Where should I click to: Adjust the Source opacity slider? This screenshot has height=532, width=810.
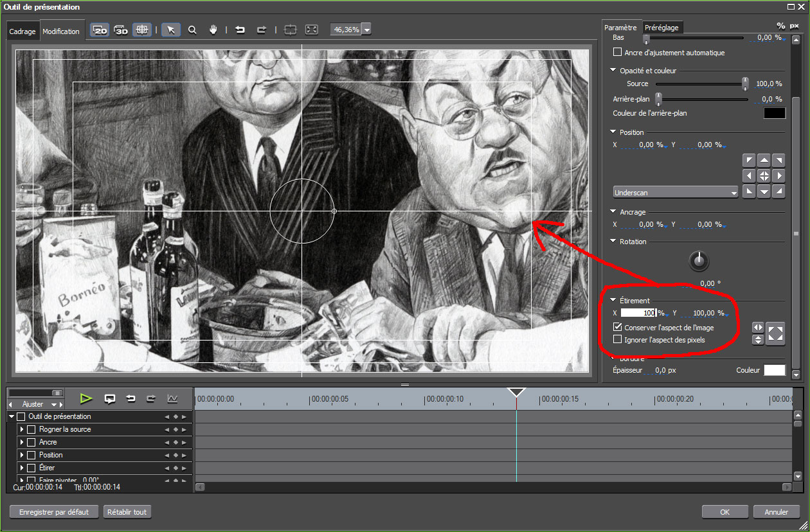(745, 84)
